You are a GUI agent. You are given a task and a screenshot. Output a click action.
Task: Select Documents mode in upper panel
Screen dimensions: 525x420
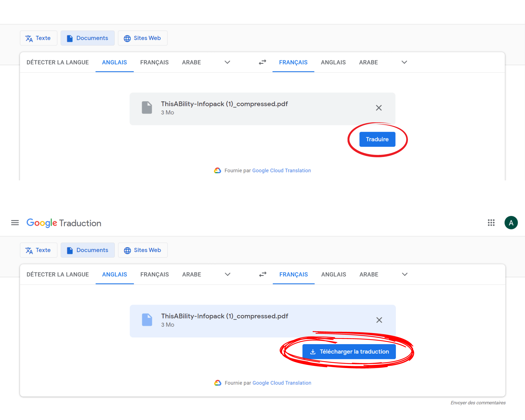pyautogui.click(x=87, y=38)
